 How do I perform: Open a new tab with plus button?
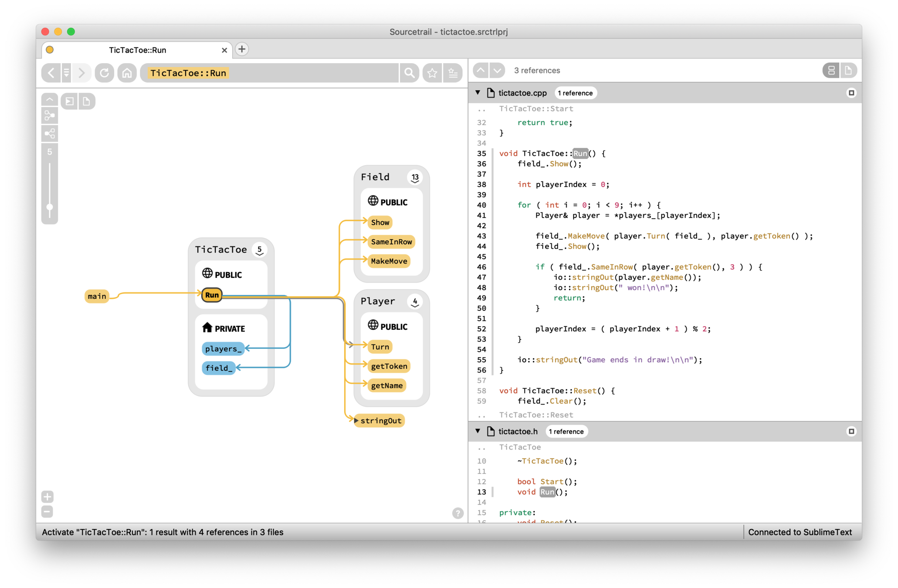coord(242,49)
